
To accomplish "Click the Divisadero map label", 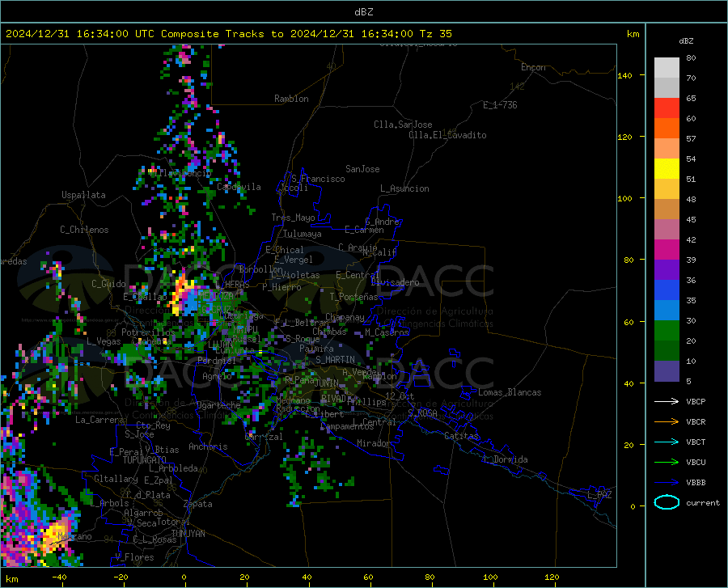I will 395,282.
